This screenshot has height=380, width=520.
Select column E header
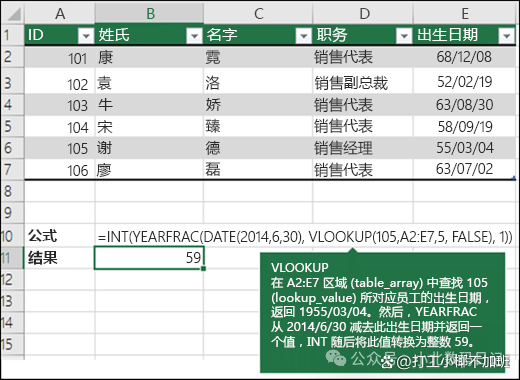click(x=465, y=13)
